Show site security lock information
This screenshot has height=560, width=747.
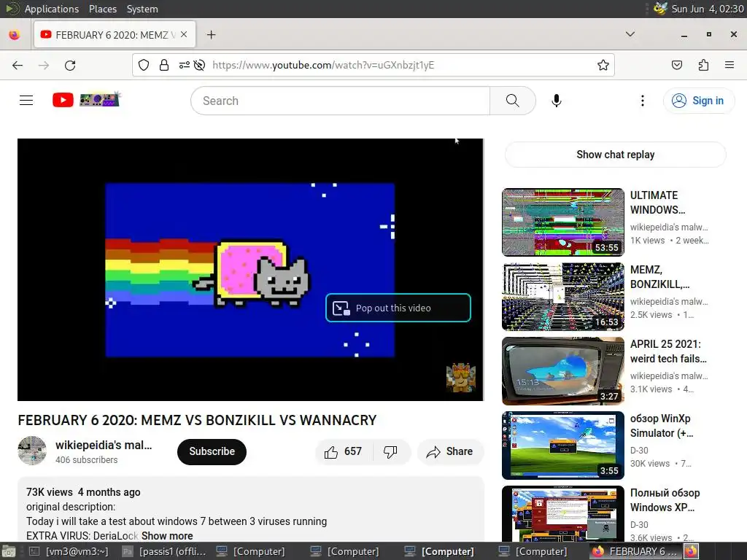coord(164,65)
